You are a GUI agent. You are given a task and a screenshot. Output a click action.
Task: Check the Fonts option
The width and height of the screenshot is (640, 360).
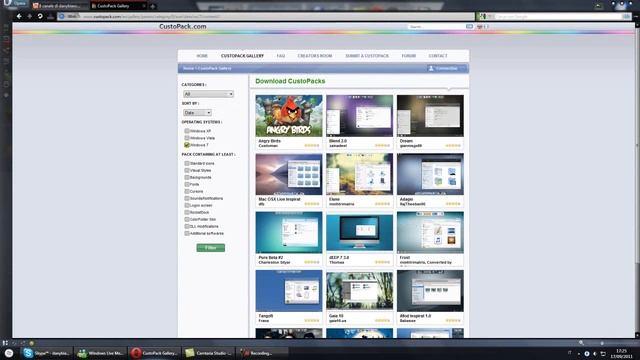pos(187,184)
